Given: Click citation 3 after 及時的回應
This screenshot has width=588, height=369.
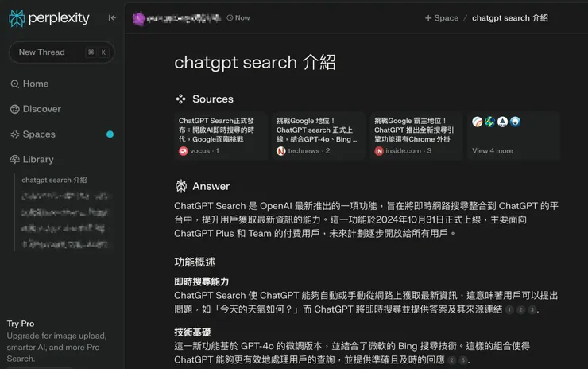Looking at the screenshot, I should click(463, 360).
